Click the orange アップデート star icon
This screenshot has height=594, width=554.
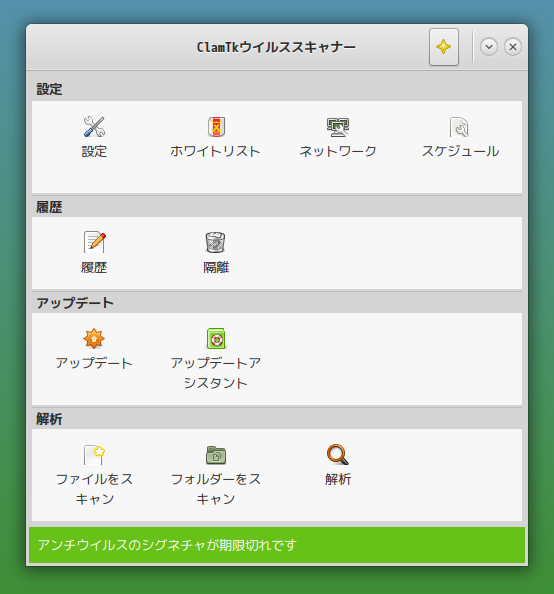click(x=94, y=338)
